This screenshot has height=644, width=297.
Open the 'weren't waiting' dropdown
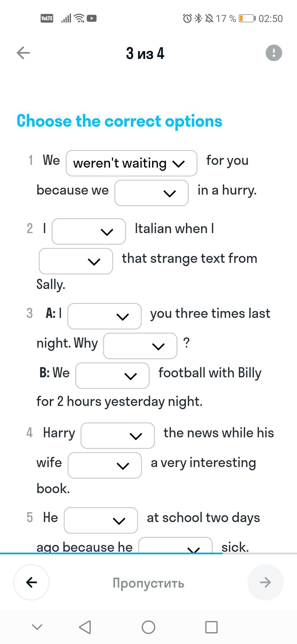pyautogui.click(x=131, y=163)
